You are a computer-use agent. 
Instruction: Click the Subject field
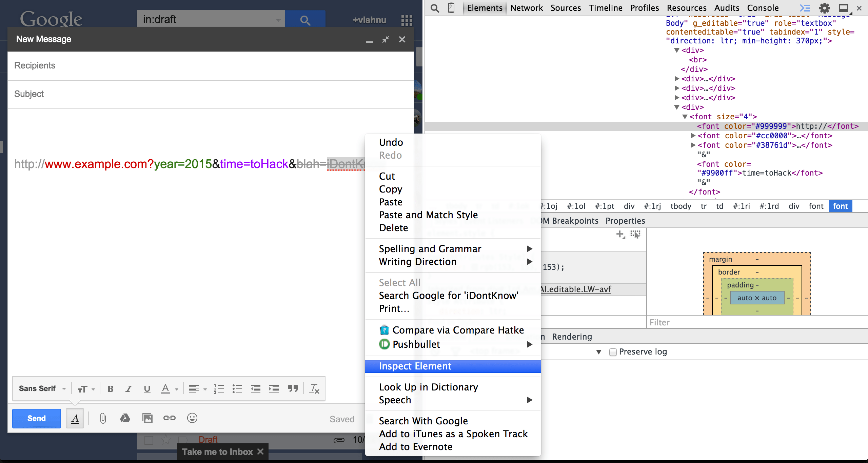210,94
